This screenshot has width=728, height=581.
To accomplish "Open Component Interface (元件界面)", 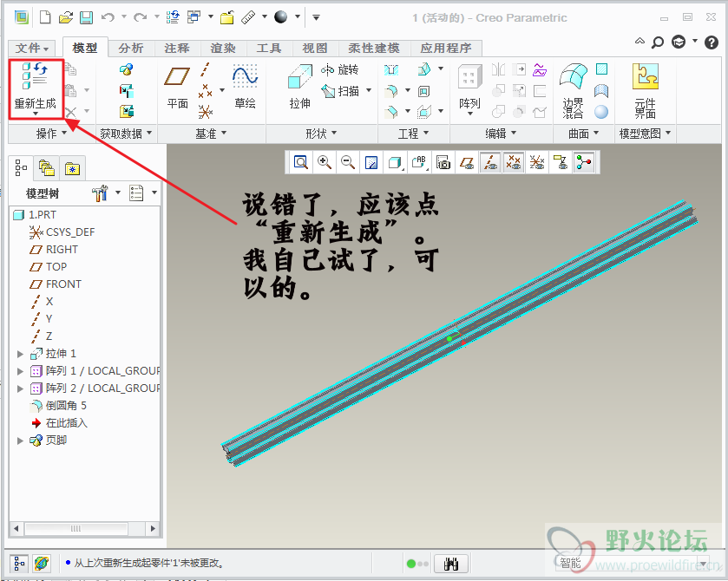I will [x=646, y=89].
